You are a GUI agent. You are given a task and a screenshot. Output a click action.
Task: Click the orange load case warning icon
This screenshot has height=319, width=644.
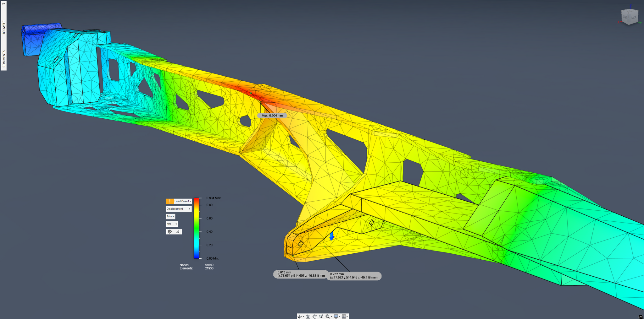pyautogui.click(x=170, y=201)
